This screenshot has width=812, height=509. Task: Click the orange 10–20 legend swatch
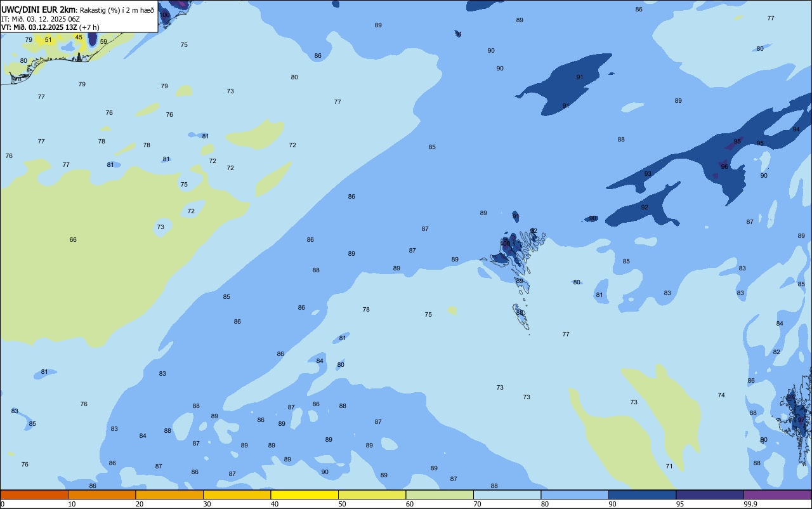point(101,494)
